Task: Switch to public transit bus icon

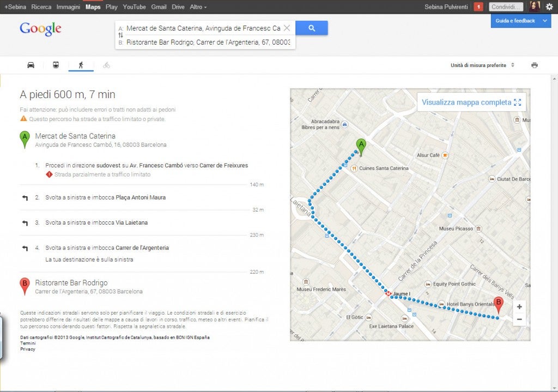Action: [56, 65]
